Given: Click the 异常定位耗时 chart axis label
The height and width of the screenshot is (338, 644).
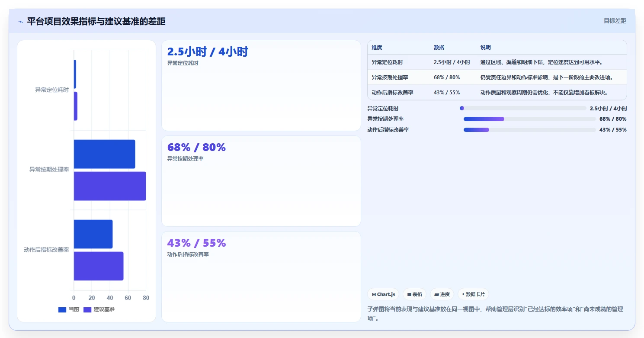Looking at the screenshot, I should (x=52, y=90).
